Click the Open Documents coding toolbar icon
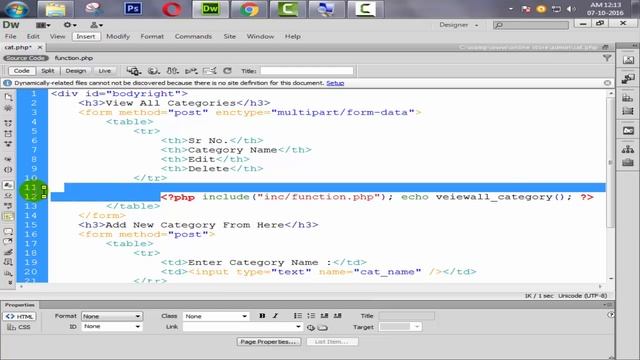 [8, 97]
